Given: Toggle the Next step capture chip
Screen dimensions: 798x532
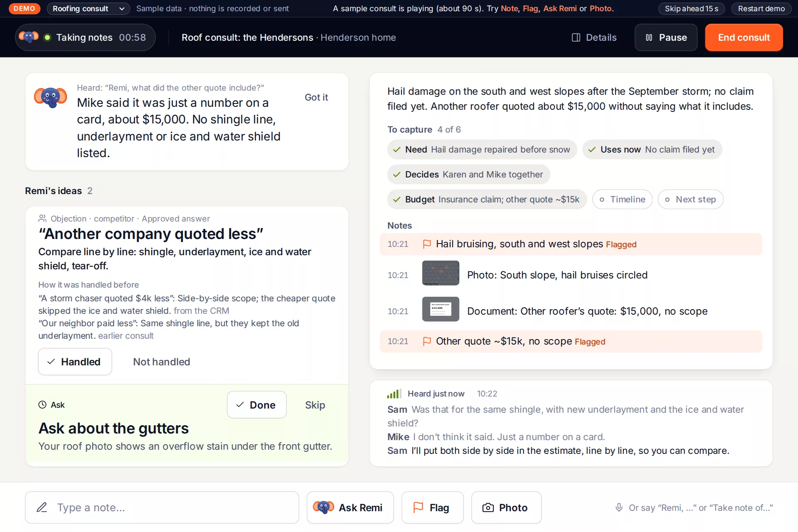Looking at the screenshot, I should 690,199.
